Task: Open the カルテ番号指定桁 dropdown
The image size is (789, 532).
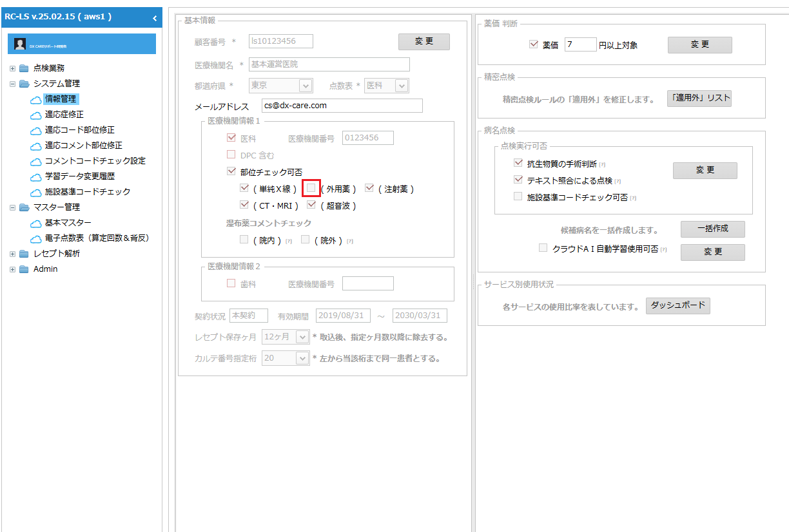Action: (x=302, y=358)
